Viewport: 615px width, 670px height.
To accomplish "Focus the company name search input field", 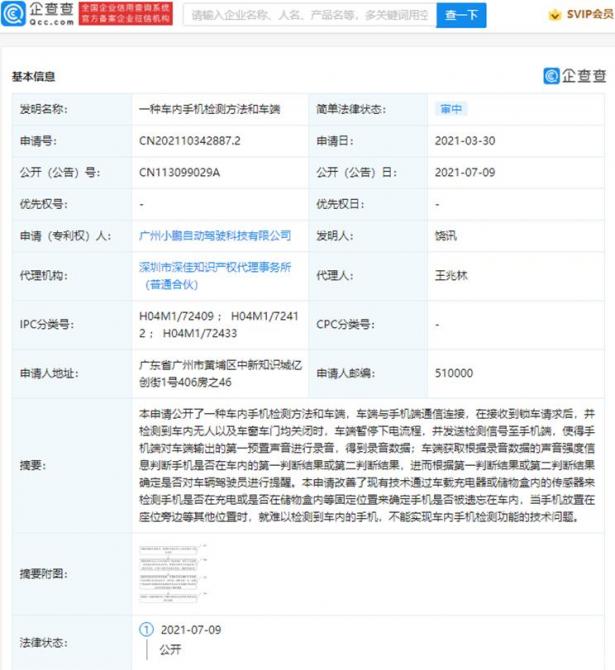I will point(309,15).
